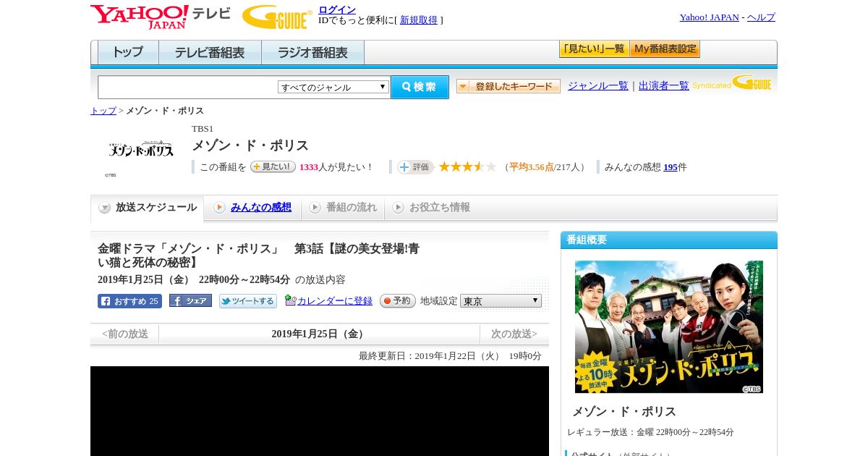Click the 見たい! add button
868x456 pixels.
[273, 166]
